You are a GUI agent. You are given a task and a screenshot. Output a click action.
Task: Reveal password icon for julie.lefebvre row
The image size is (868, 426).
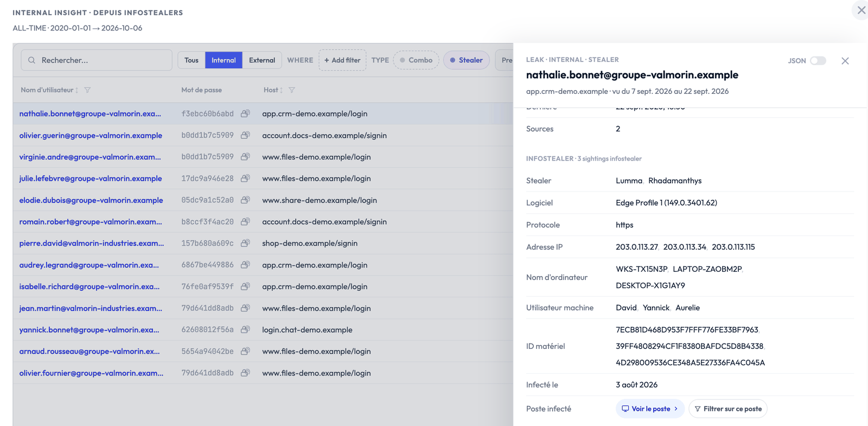245,178
